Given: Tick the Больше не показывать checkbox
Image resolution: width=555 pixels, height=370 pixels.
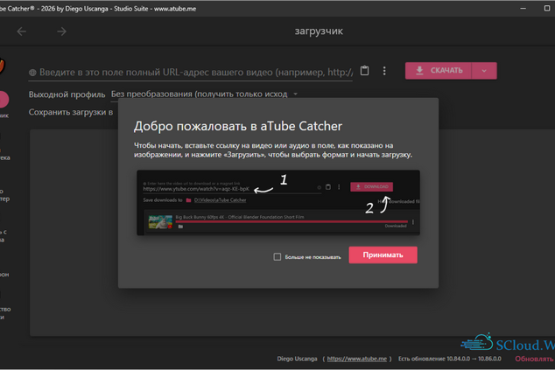Looking at the screenshot, I should [277, 257].
